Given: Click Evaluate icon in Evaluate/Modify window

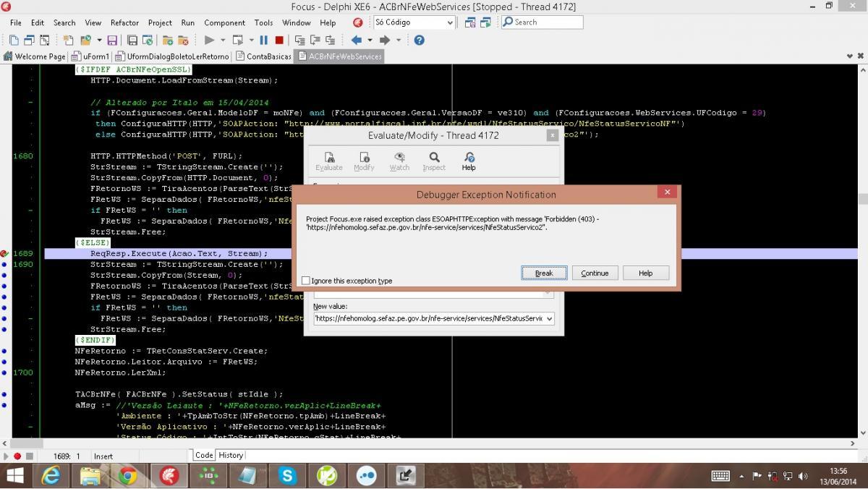Looking at the screenshot, I should [329, 161].
